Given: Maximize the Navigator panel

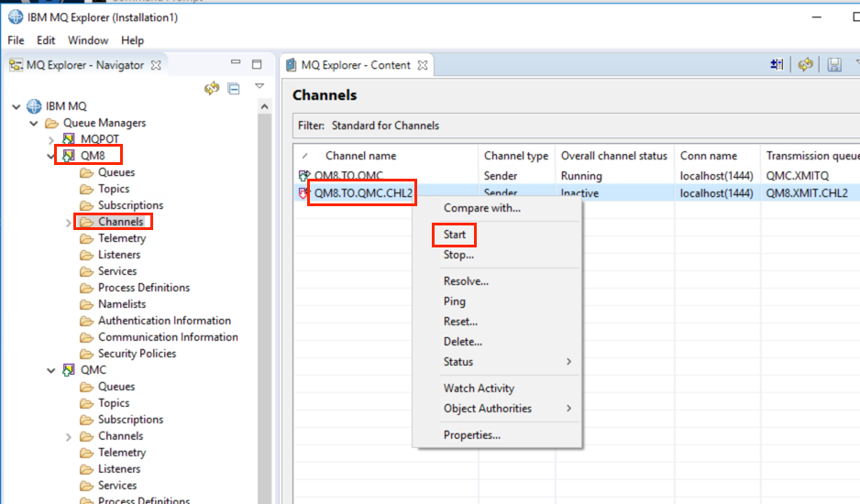Looking at the screenshot, I should (257, 64).
